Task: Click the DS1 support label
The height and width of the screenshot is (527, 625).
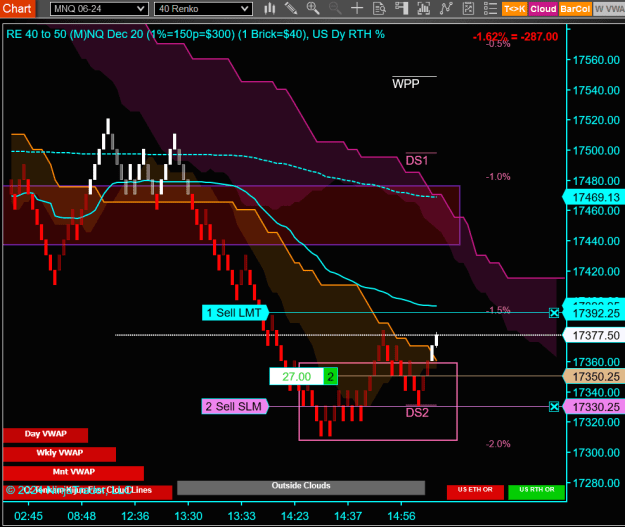Action: tap(417, 161)
